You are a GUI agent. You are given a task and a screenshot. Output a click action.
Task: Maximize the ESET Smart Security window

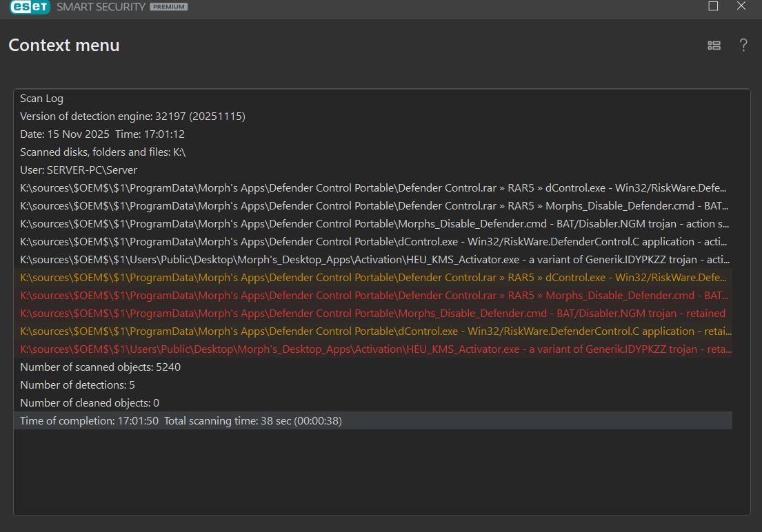(x=713, y=6)
